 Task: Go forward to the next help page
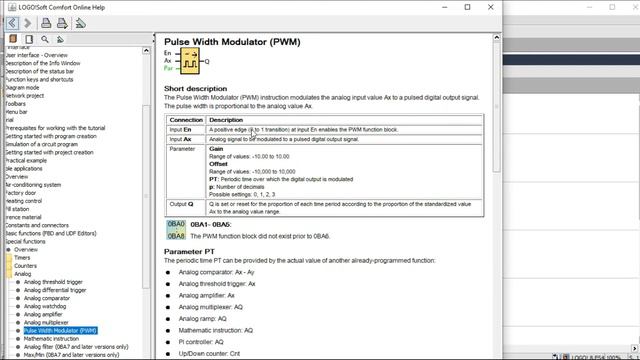pyautogui.click(x=28, y=23)
